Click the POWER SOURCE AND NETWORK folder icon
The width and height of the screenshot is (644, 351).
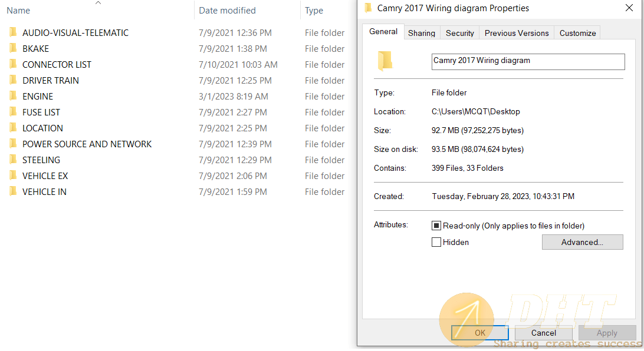13,144
